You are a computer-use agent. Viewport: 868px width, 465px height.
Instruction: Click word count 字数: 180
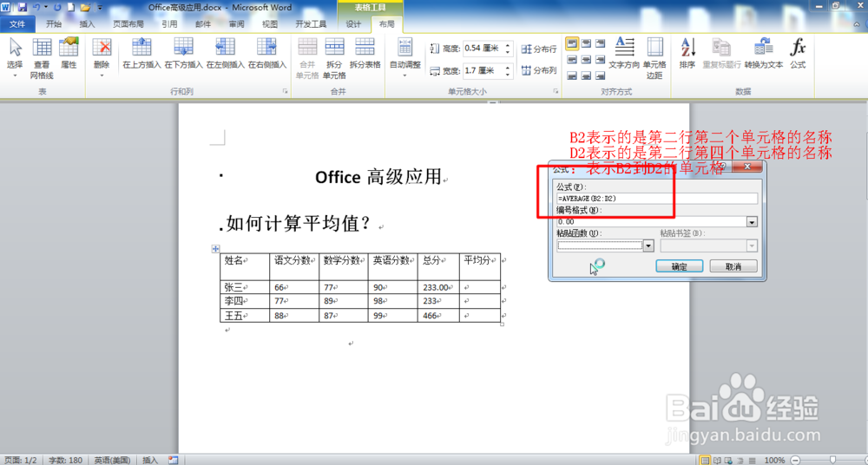point(65,460)
